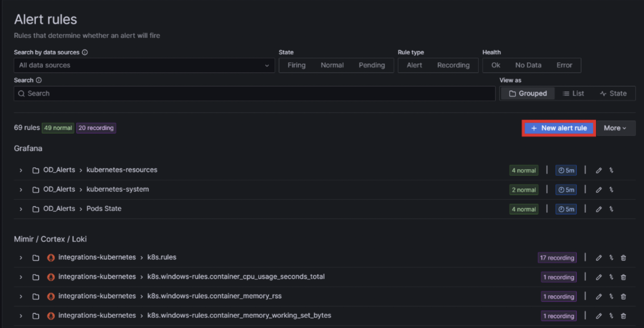Expand the container_memory_working_set_bytes group

21,316
